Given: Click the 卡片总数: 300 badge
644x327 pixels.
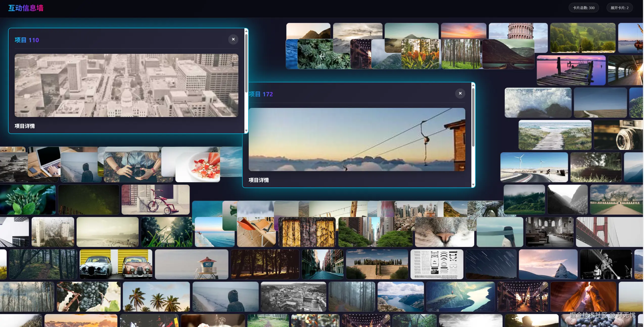Looking at the screenshot, I should [583, 8].
